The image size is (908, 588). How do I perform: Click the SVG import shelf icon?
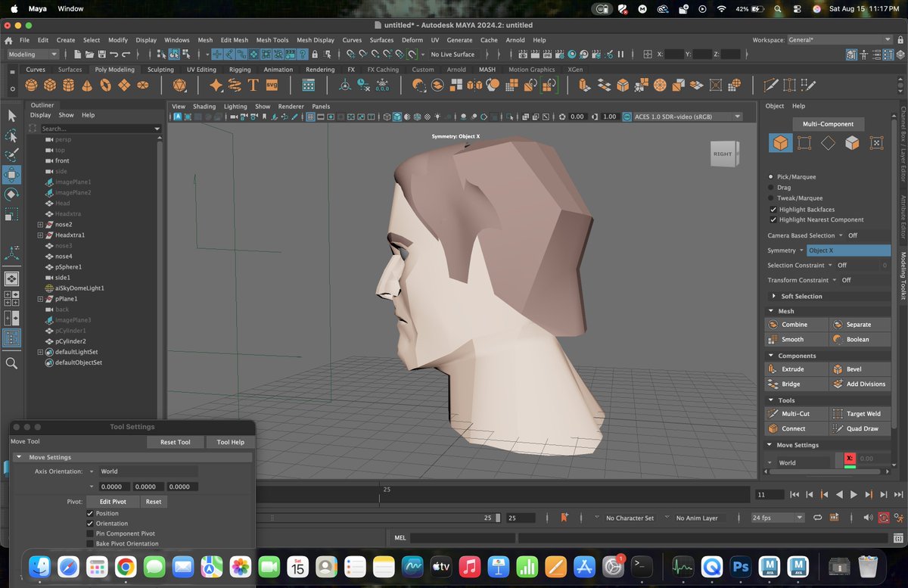pos(272,85)
